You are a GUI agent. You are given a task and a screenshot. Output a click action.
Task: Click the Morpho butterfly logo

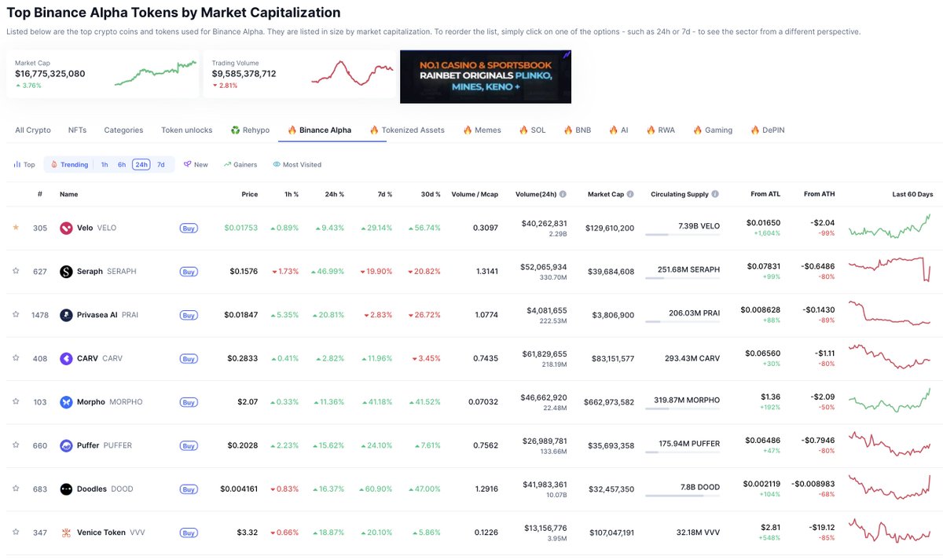(66, 402)
